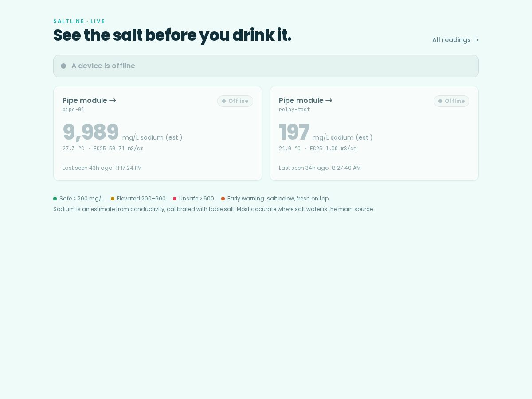Click 'Last seen 34h ago · 8:27:40 AM'
The height and width of the screenshot is (399, 532).
pyautogui.click(x=320, y=168)
